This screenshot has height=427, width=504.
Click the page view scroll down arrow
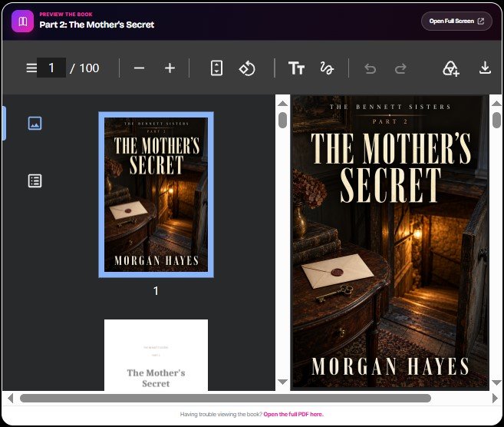pyautogui.click(x=496, y=382)
